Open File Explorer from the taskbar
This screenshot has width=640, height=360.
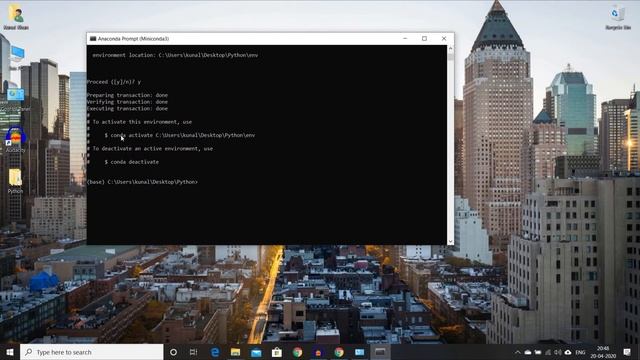point(236,352)
